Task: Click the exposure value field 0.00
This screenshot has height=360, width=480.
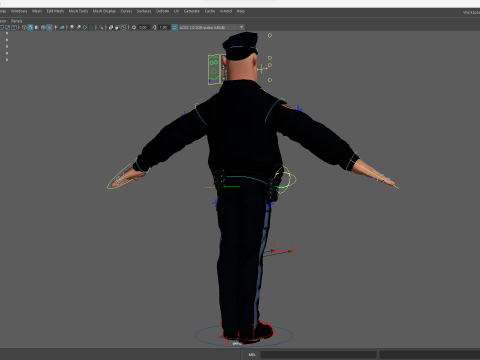Action: 143,27
